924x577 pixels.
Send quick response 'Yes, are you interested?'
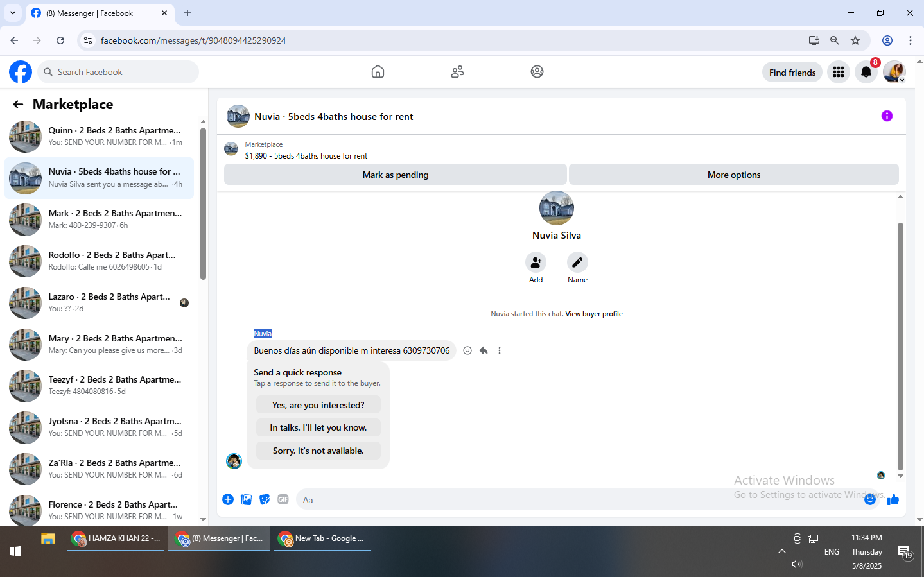pos(318,405)
